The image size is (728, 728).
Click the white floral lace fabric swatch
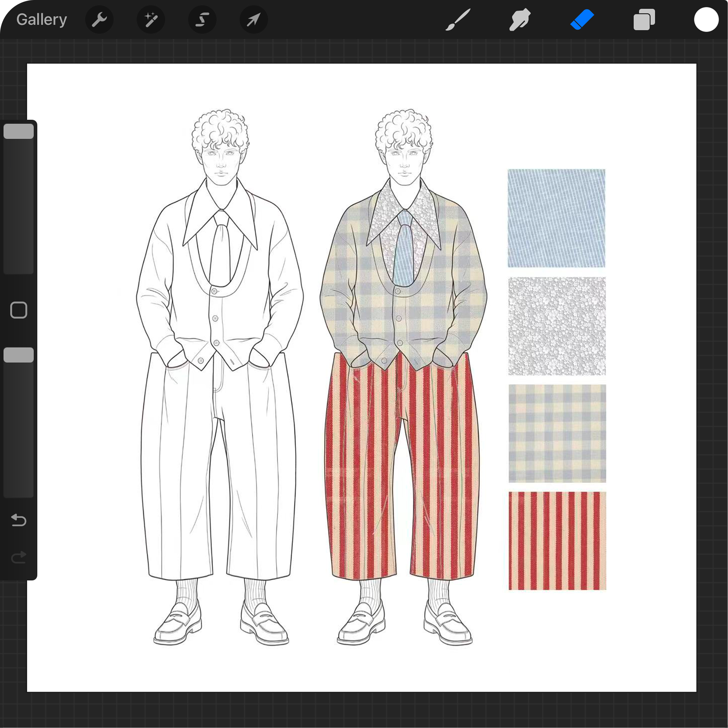point(557,326)
